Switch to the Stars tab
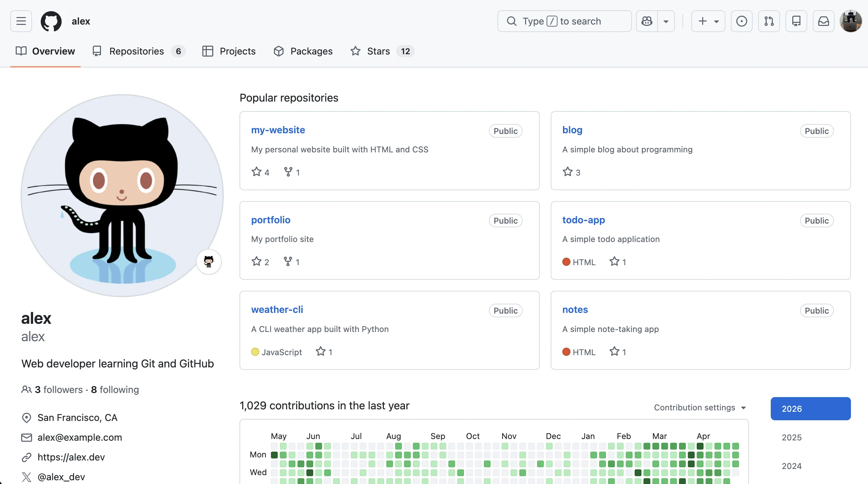Image resolution: width=868 pixels, height=484 pixels. 382,51
